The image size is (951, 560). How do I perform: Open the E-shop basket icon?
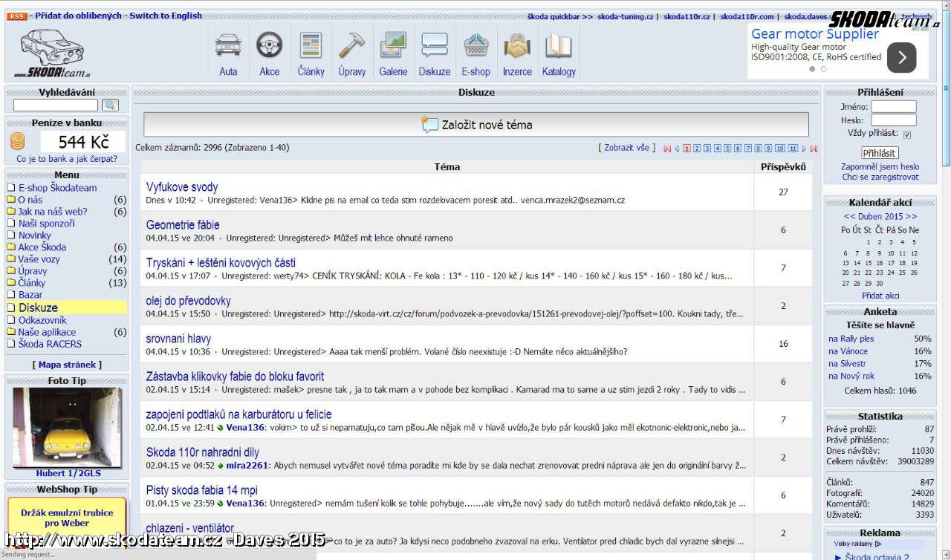475,45
